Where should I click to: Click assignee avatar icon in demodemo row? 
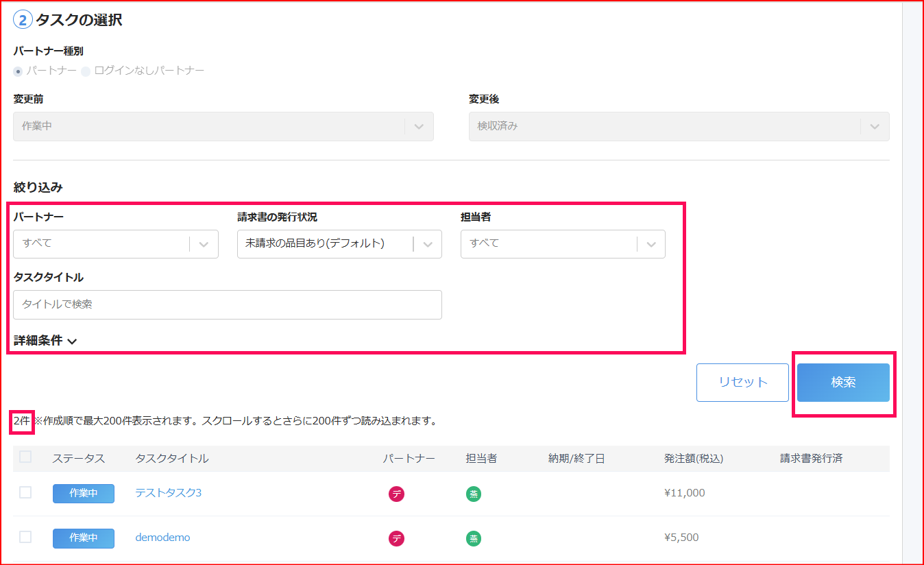pos(473,538)
